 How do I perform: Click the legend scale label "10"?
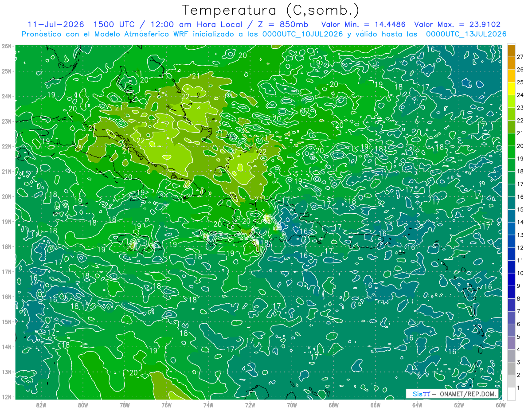click(520, 273)
